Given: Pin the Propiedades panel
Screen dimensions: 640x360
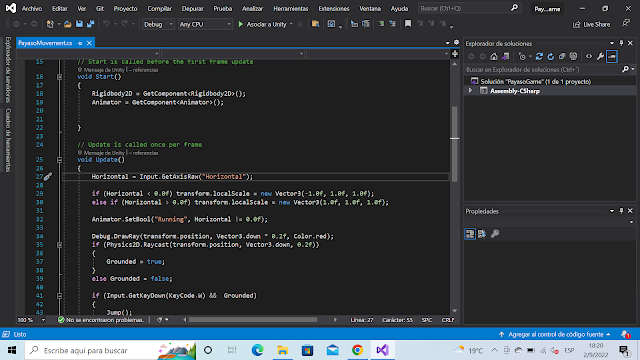Looking at the screenshot, I should pyautogui.click(x=621, y=211).
